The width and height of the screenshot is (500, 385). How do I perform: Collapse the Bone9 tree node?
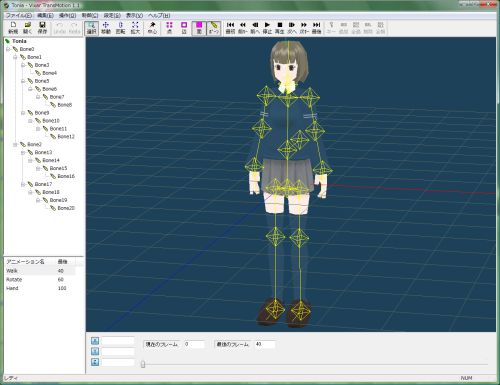coord(23,113)
